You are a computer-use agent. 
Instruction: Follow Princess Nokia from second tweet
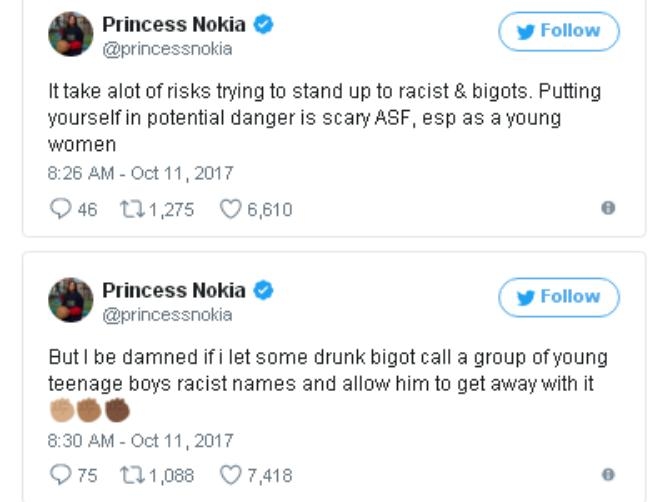point(559,297)
